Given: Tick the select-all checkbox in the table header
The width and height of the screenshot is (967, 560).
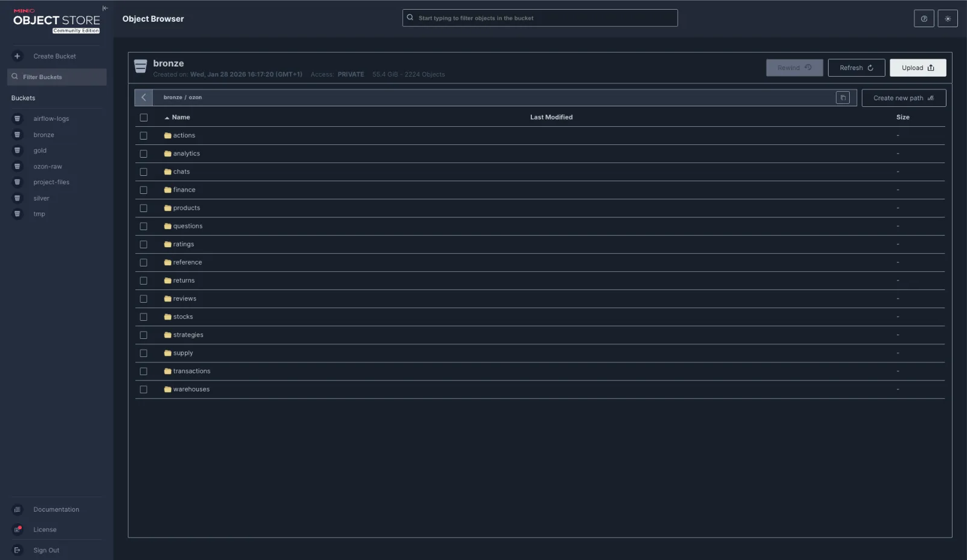Looking at the screenshot, I should [x=143, y=117].
